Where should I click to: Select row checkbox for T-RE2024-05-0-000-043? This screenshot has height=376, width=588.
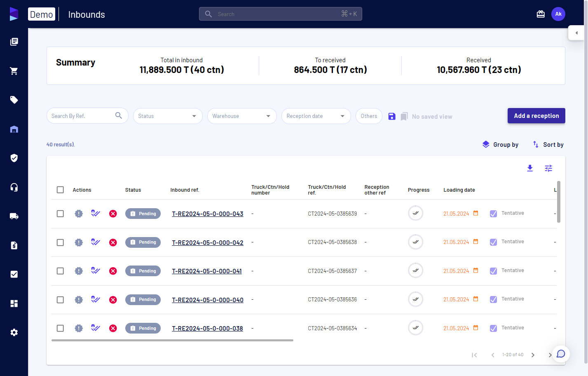tap(60, 214)
